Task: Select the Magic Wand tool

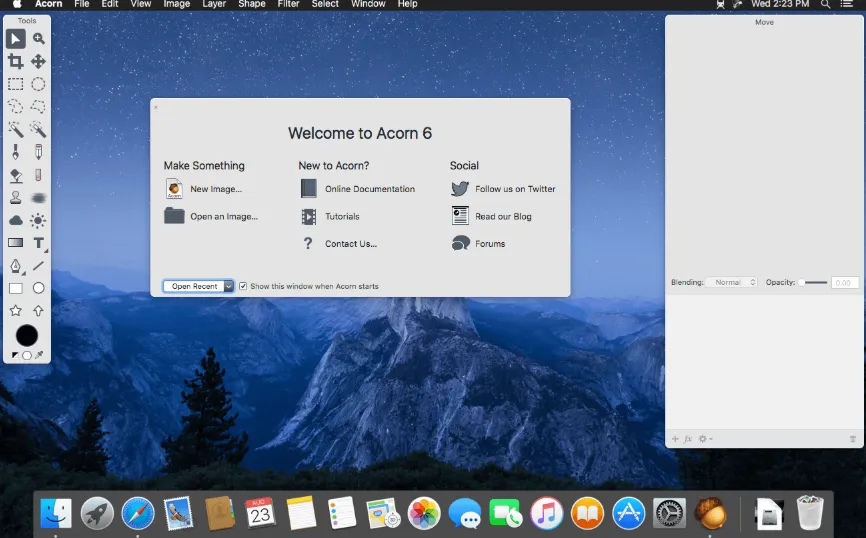Action: pyautogui.click(x=15, y=129)
